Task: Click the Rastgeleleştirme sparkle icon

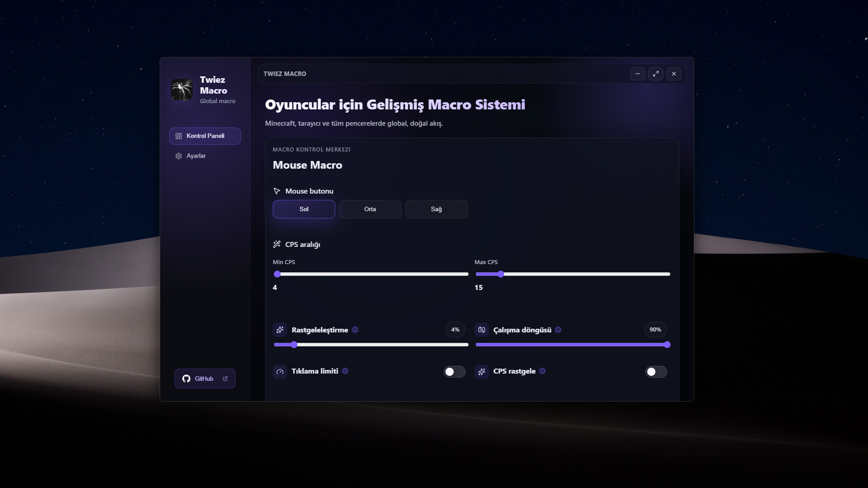Action: tap(280, 330)
